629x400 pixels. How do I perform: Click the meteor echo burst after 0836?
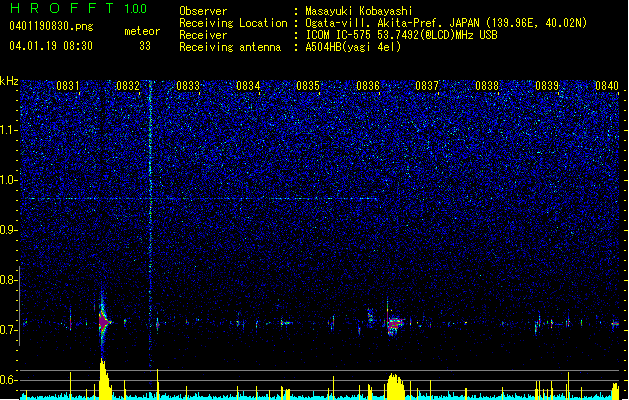[396, 324]
